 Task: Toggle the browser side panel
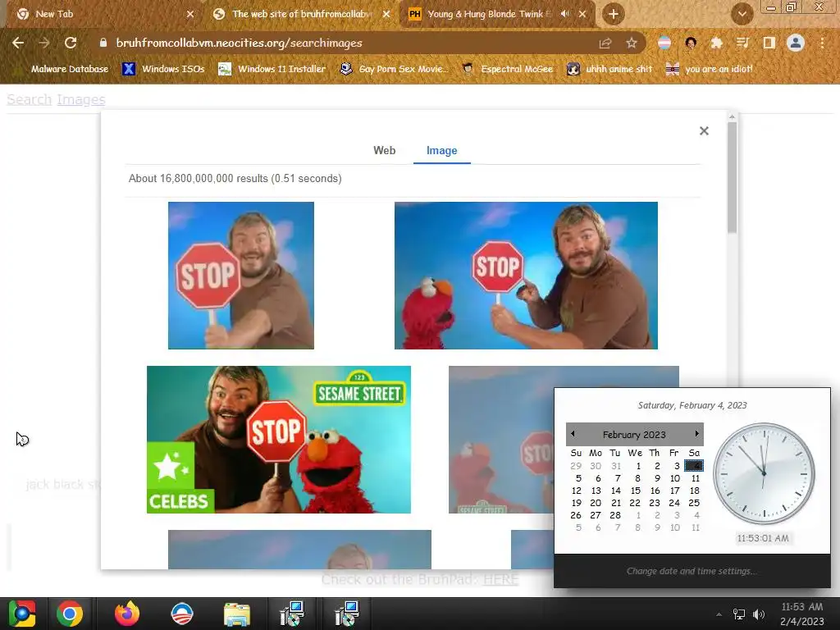coord(769,43)
